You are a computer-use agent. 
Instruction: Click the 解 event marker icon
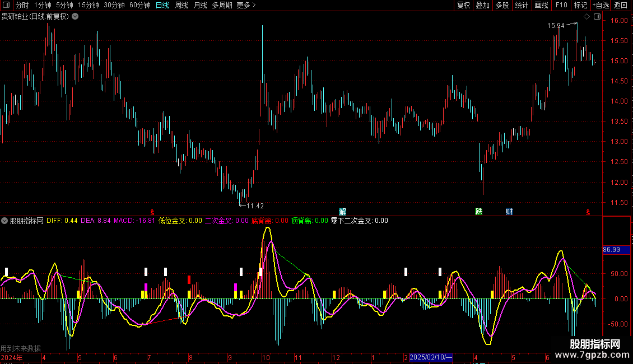[x=342, y=212]
